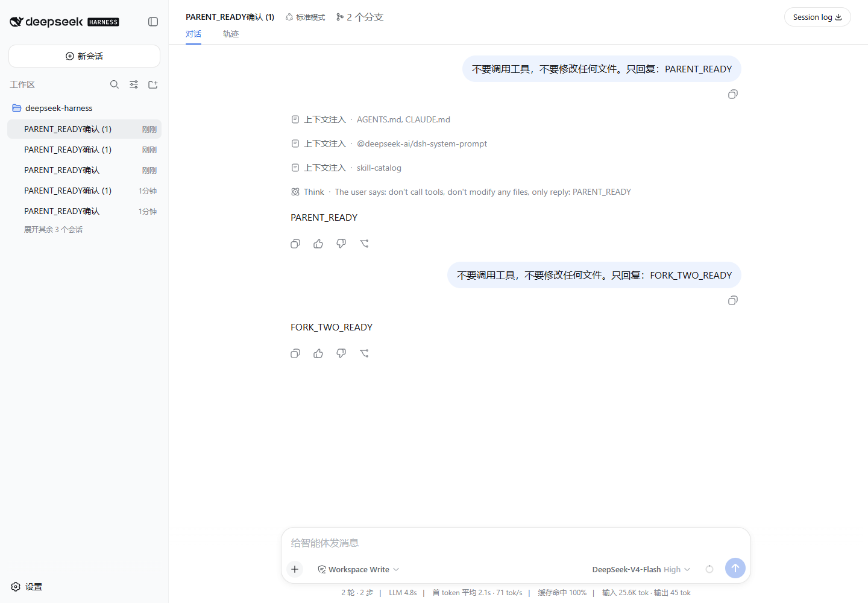Focus the 给智能体发消息 message input
The image size is (868, 603).
pyautogui.click(x=516, y=543)
